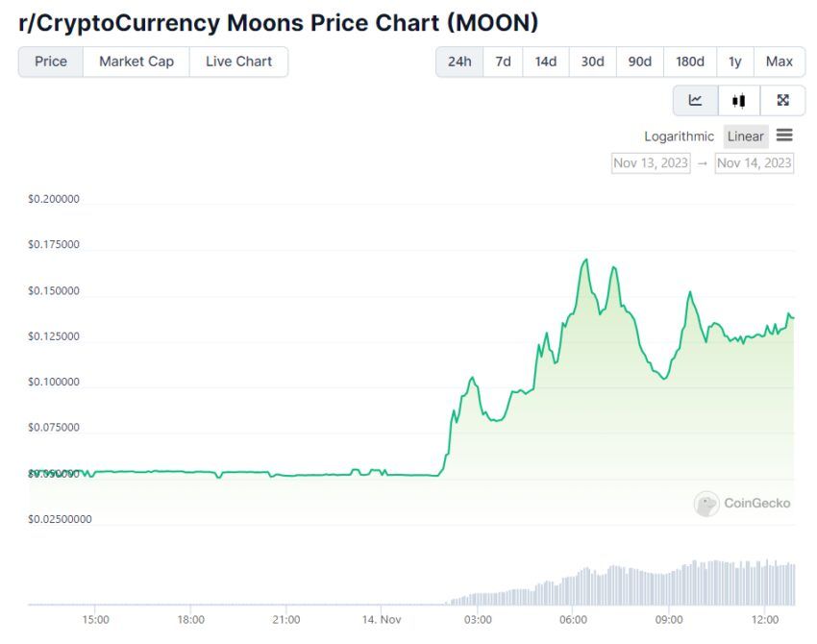Switch to candlestick chart icon
The image size is (817, 644).
click(x=738, y=100)
